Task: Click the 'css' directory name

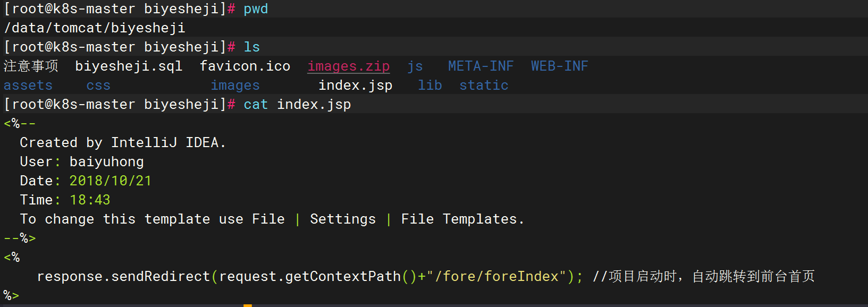Action: [98, 85]
